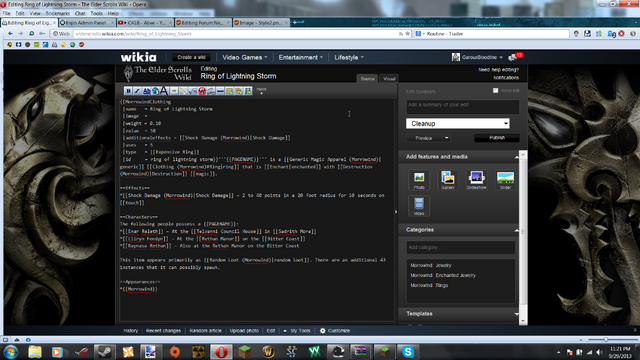This screenshot has height=360, width=640.
Task: Switch to Enjin Admin Panel browser tab
Action: 87,23
